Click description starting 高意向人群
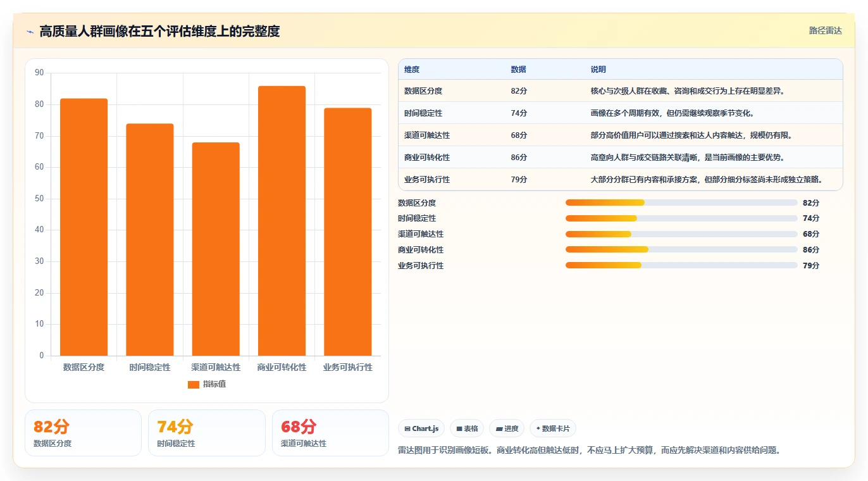868x481 pixels. (x=687, y=158)
